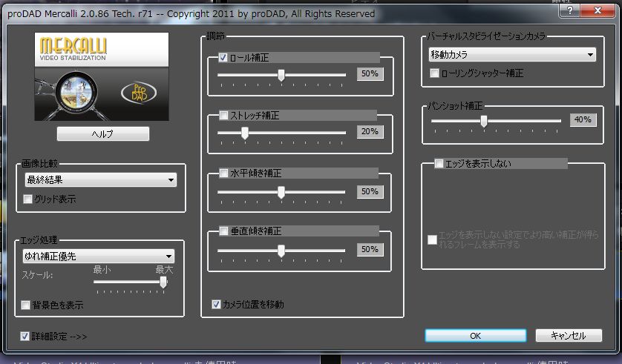Image resolution: width=622 pixels, height=364 pixels.
Task: Open the 画像比較 最終結果 dropdown
Action: (x=101, y=180)
